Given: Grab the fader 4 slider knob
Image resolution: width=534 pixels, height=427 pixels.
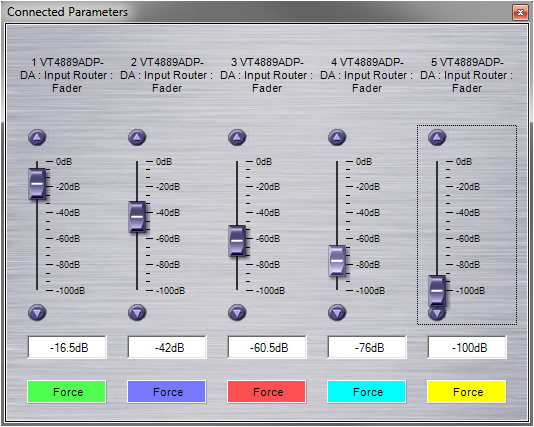Looking at the screenshot, I should click(337, 260).
